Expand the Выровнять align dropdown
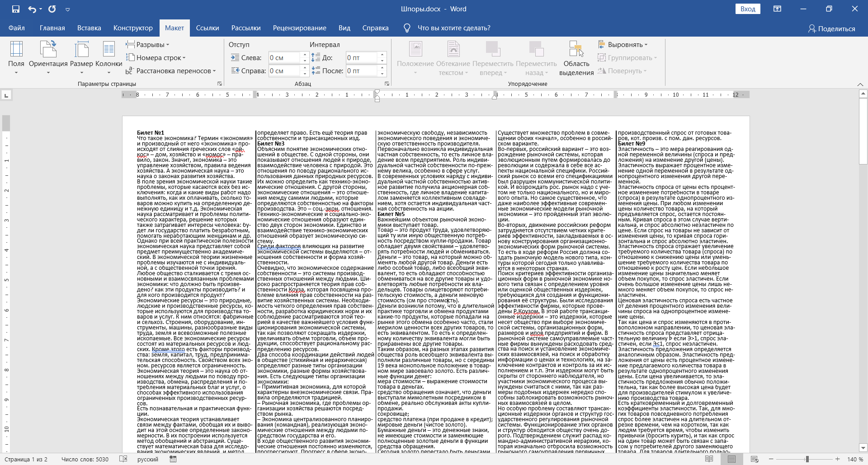Image resolution: width=868 pixels, height=465 pixels. pyautogui.click(x=623, y=45)
